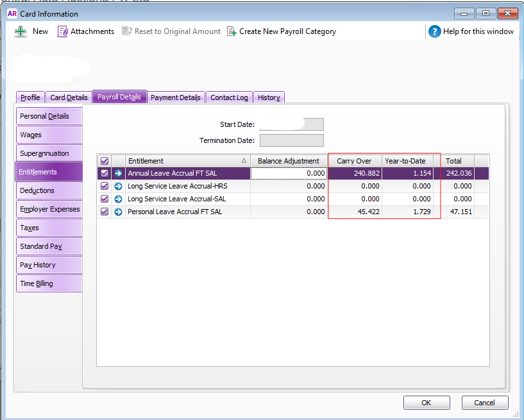
Task: Open the Attachments toolbar icon
Action: (x=62, y=31)
